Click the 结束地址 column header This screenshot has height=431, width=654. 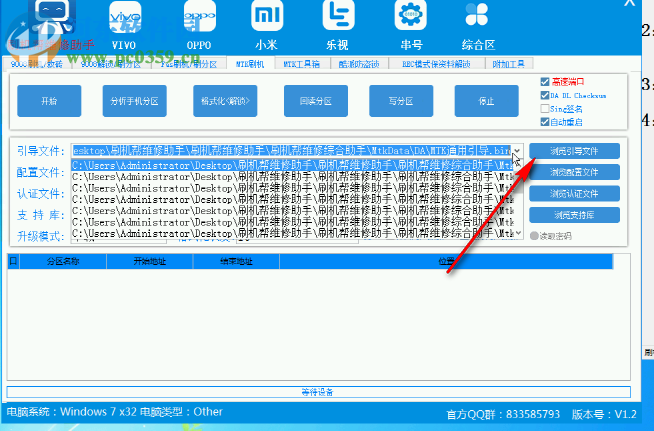236,261
